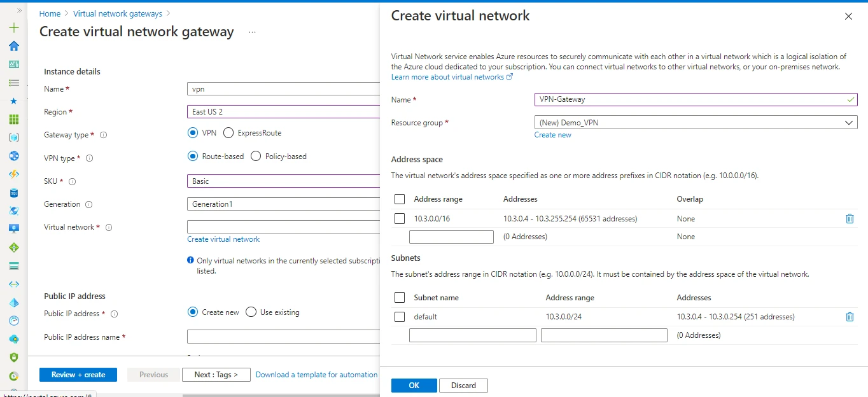This screenshot has height=397, width=868.
Task: Delete the default subnet with trash icon
Action: click(x=850, y=317)
